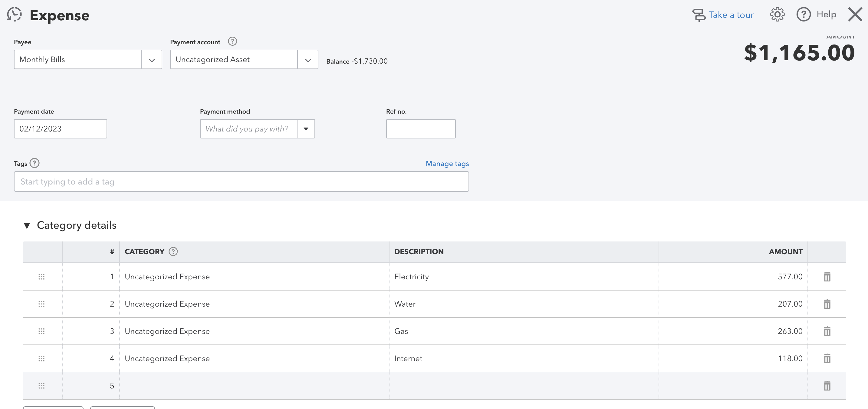Click Take a tour link

(731, 15)
